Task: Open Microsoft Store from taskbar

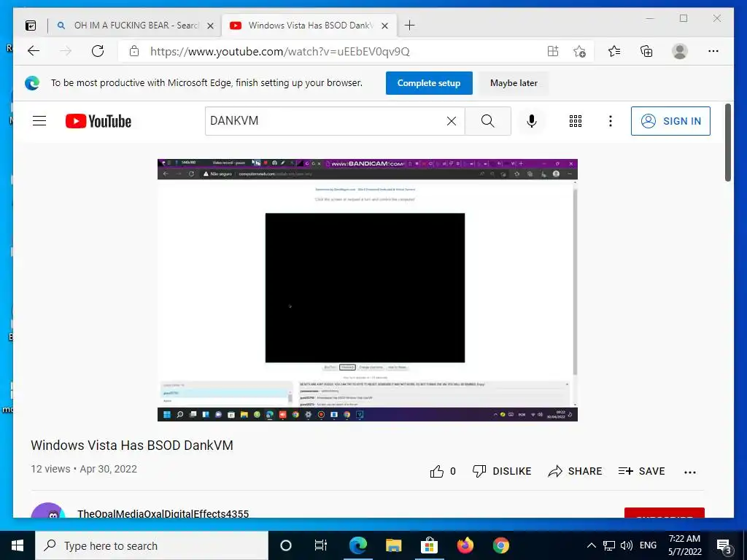Action: coord(429,545)
